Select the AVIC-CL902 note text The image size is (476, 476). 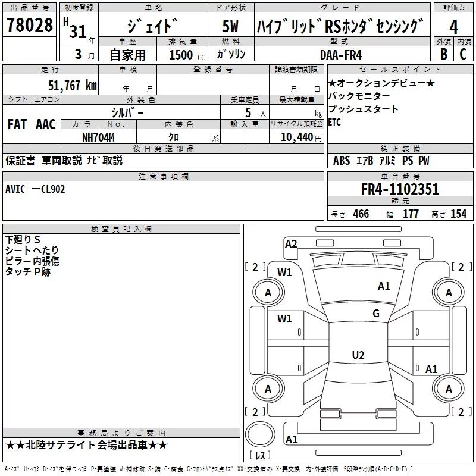point(35,189)
